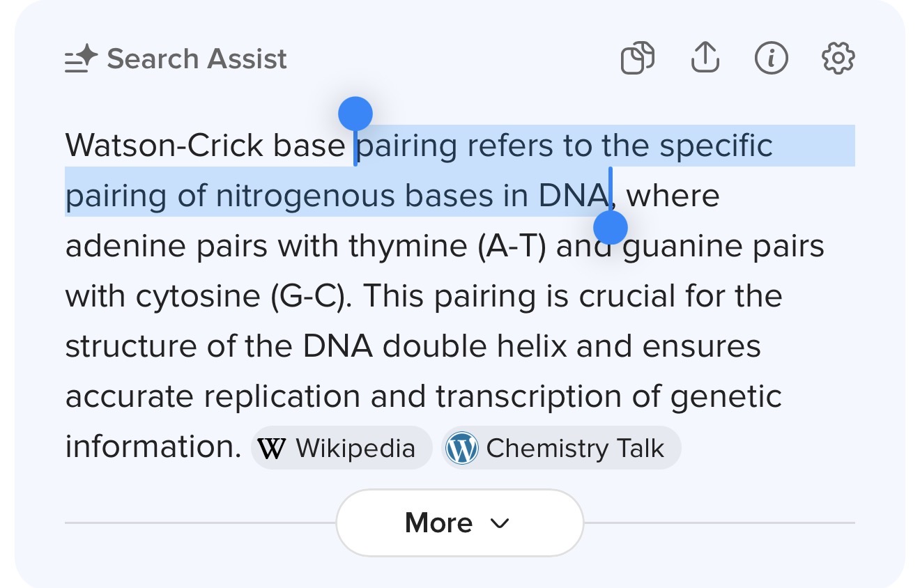
Task: Open the Wikipedia source label
Action: [x=355, y=448]
